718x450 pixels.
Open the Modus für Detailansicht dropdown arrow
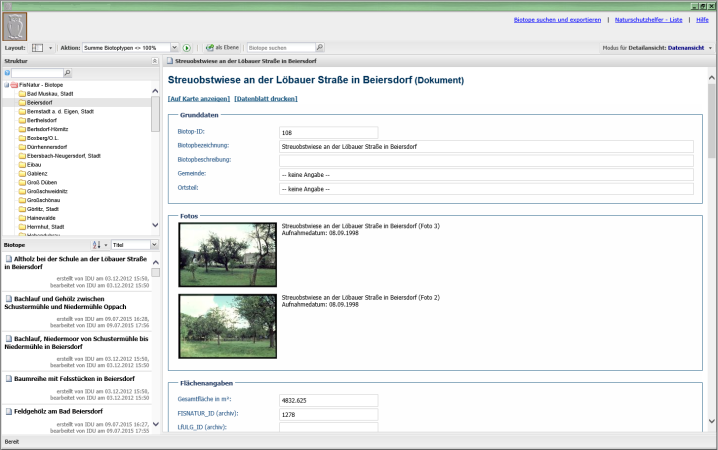710,48
